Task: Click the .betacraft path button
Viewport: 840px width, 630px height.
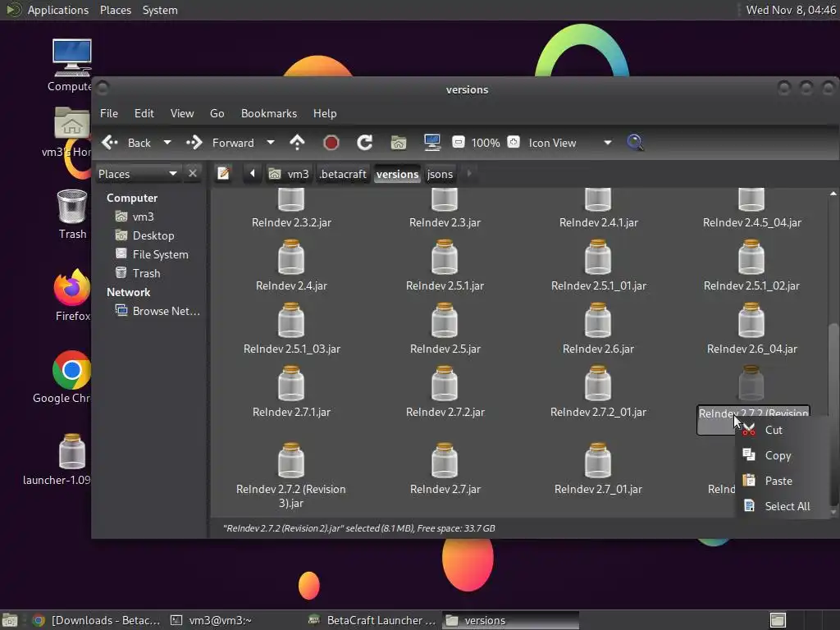Action: (343, 174)
